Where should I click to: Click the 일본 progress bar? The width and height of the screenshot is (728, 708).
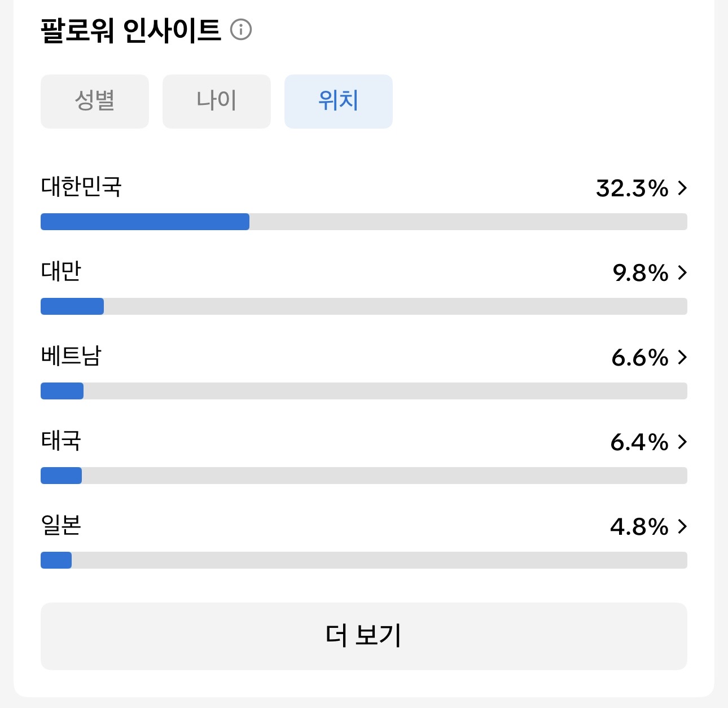(363, 560)
